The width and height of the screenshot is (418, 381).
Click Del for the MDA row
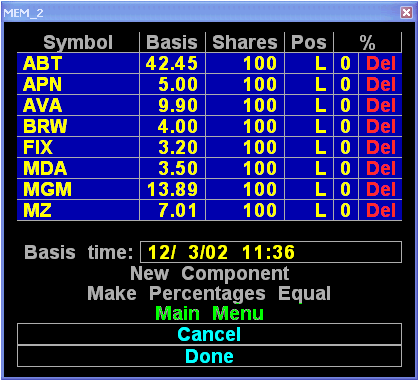(x=380, y=168)
